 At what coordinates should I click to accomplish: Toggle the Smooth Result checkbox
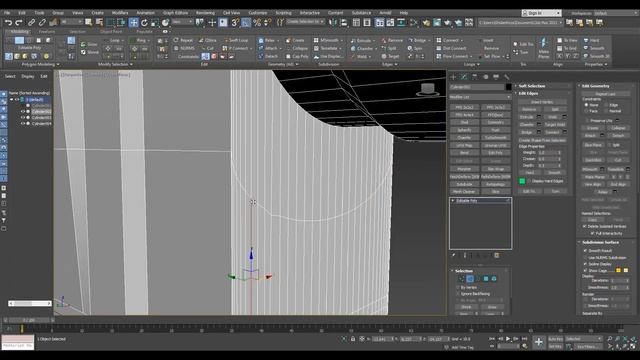585,251
